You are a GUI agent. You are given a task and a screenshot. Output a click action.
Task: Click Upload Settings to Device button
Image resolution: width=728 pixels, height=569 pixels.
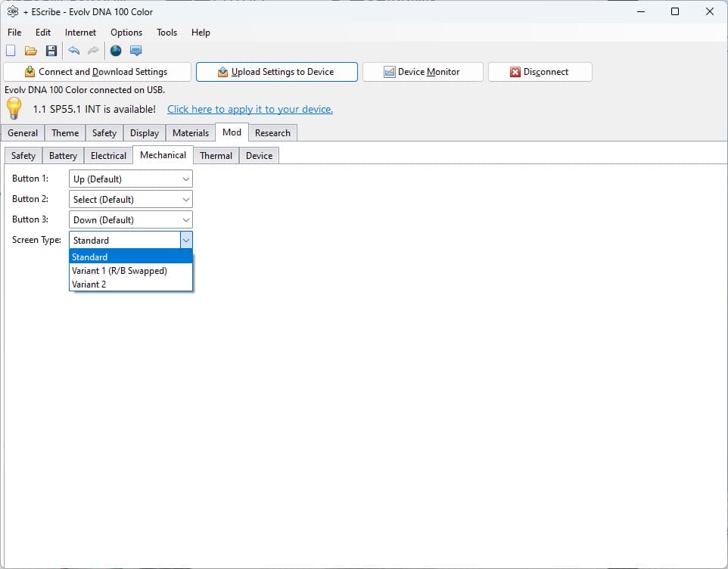pyautogui.click(x=276, y=71)
